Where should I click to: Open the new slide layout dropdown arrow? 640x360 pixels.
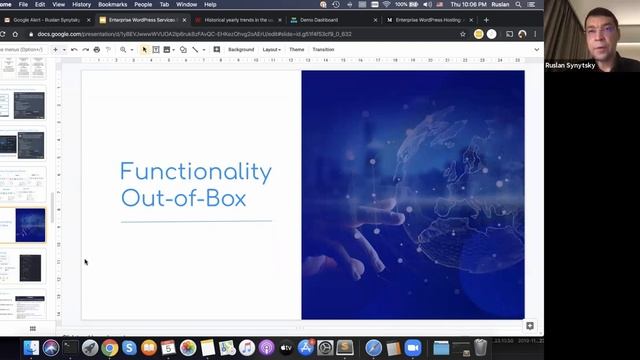64,50
